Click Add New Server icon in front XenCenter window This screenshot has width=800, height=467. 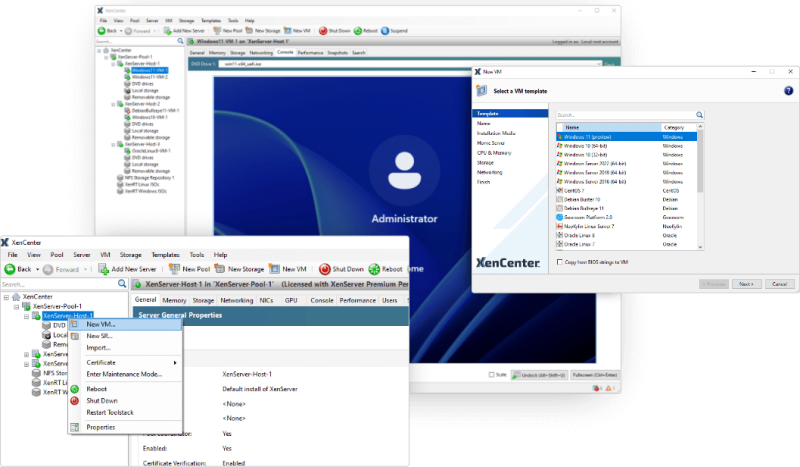(104, 269)
